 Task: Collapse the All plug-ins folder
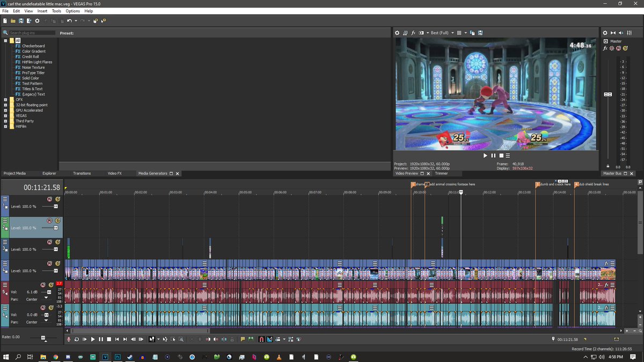point(5,40)
